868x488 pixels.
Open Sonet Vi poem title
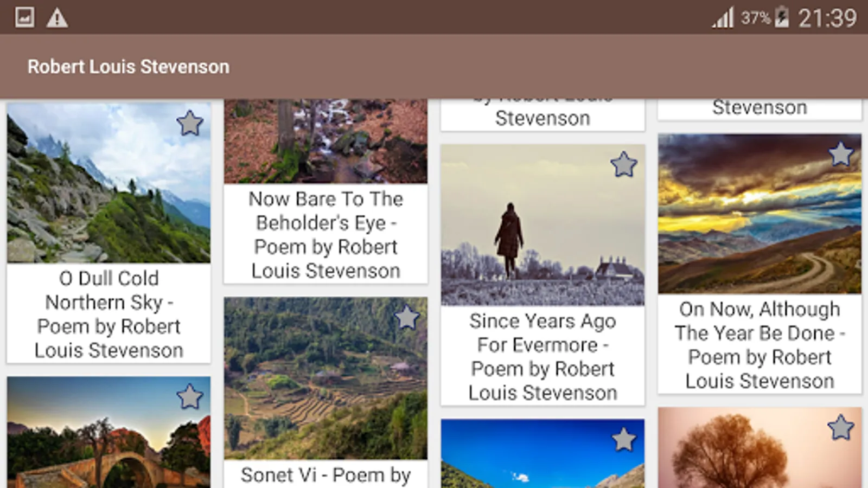[325, 475]
